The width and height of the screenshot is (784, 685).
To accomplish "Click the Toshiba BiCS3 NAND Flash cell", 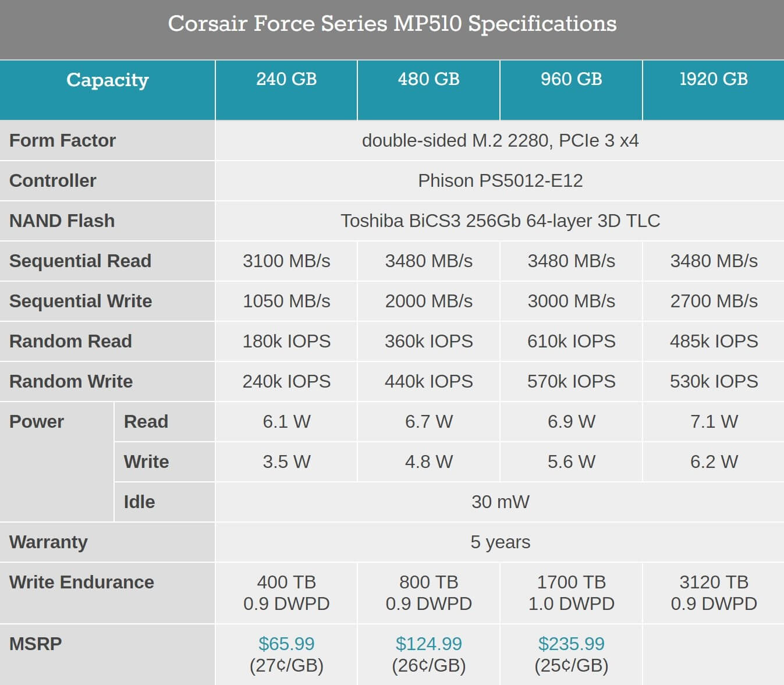I will [500, 221].
